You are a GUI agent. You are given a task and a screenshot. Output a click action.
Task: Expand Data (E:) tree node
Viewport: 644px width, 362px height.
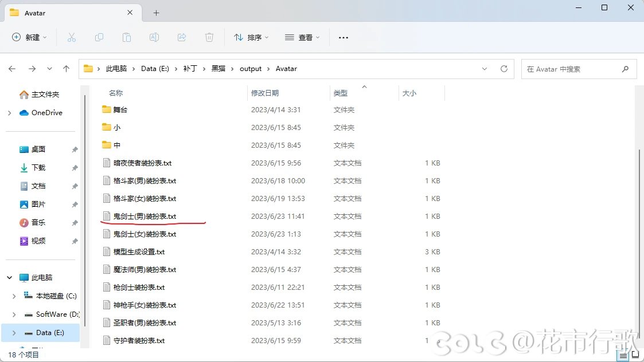pos(14,333)
